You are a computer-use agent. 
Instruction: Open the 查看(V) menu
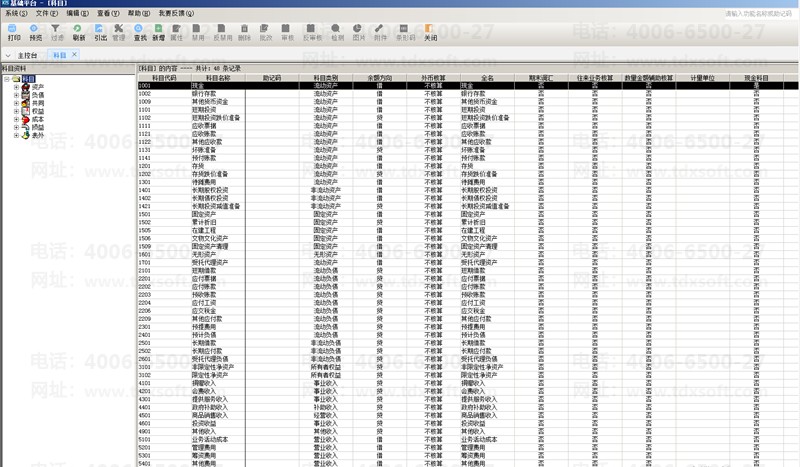tap(110, 14)
